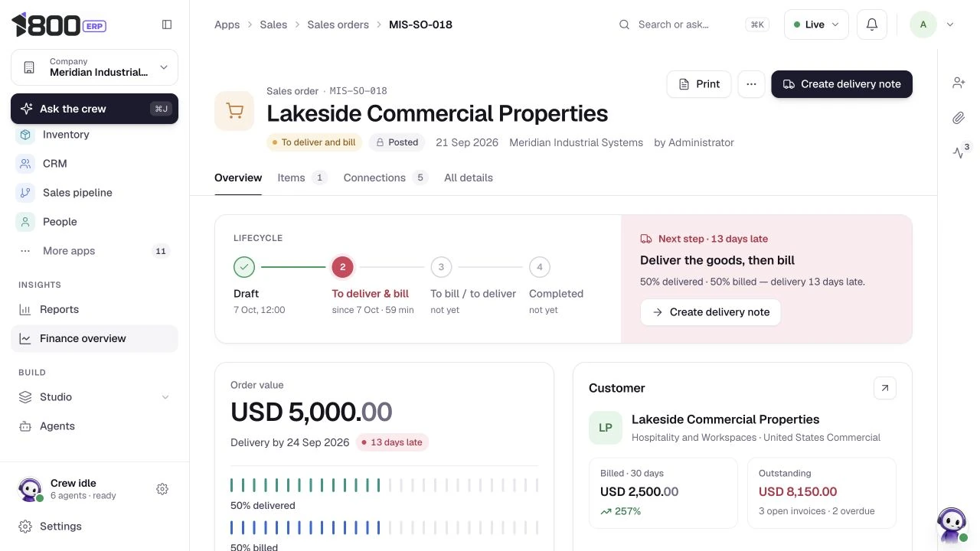Select lifecycle step 3 To bill
Image resolution: width=980 pixels, height=551 pixels.
point(441,267)
